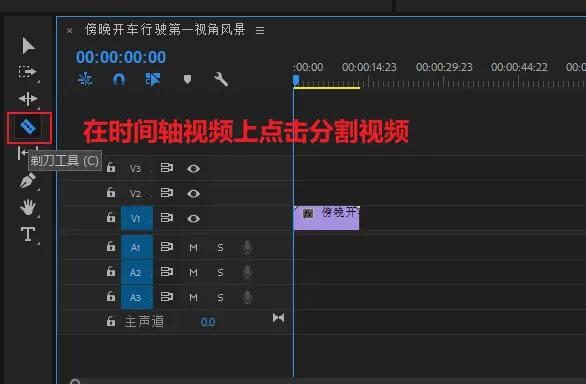The height and width of the screenshot is (384, 586).
Task: Open Timeline display settings wrench
Action: point(221,79)
